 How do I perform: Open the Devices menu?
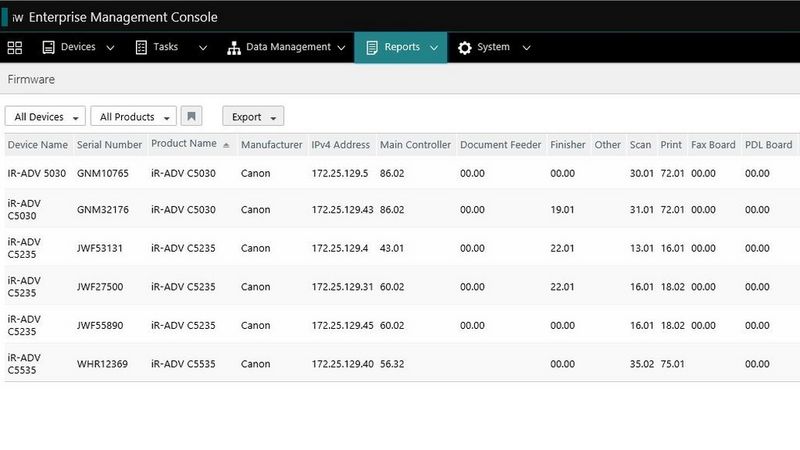pos(79,47)
